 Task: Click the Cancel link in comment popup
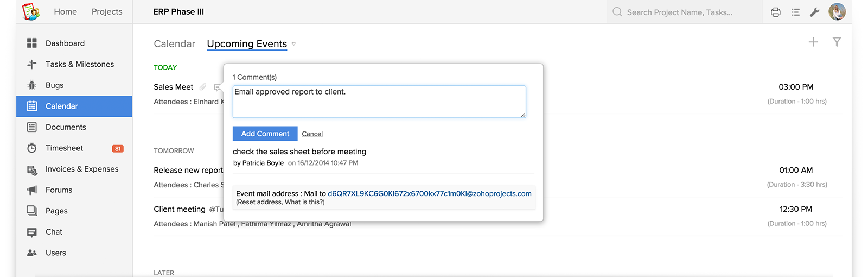(312, 134)
